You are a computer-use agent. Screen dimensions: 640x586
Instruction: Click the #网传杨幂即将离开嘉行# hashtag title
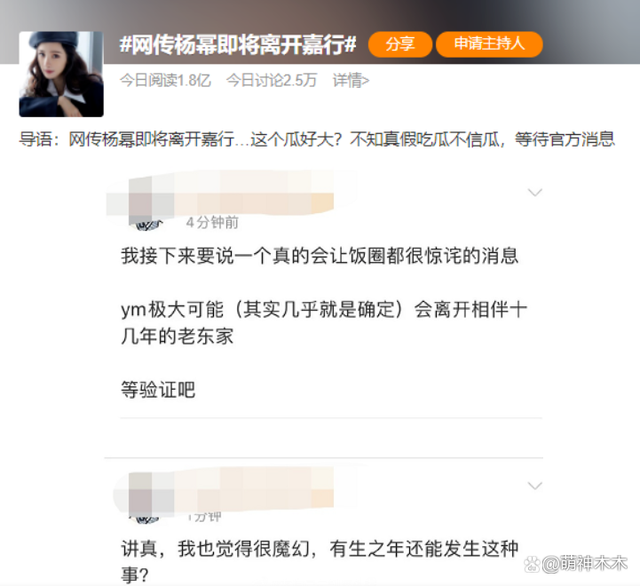click(238, 44)
